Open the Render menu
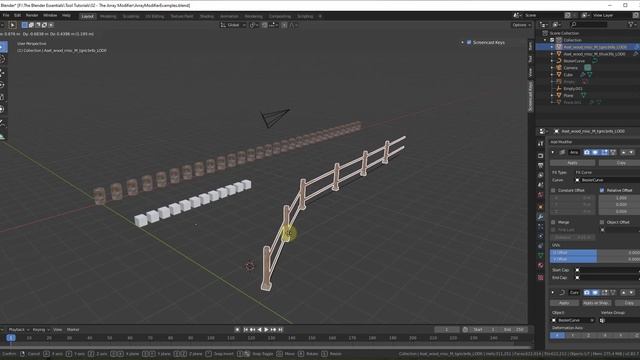The height and width of the screenshot is (360, 640). (x=32, y=16)
